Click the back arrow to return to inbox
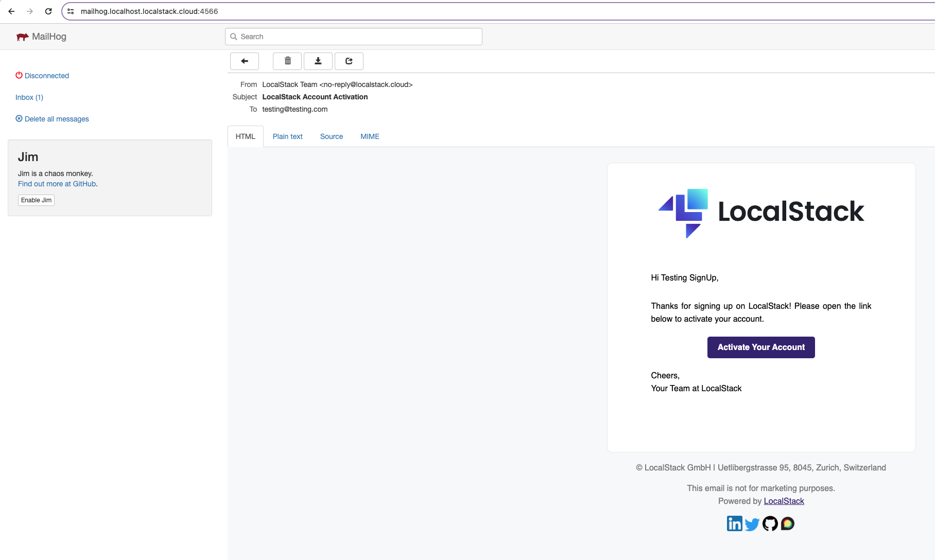Screen dimensions: 935x560 [244, 61]
